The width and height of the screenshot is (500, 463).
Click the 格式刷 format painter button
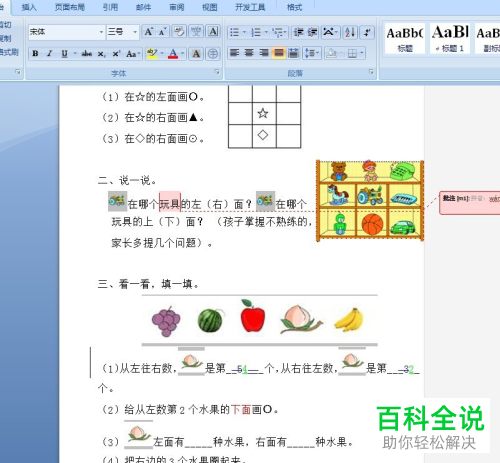(9, 52)
